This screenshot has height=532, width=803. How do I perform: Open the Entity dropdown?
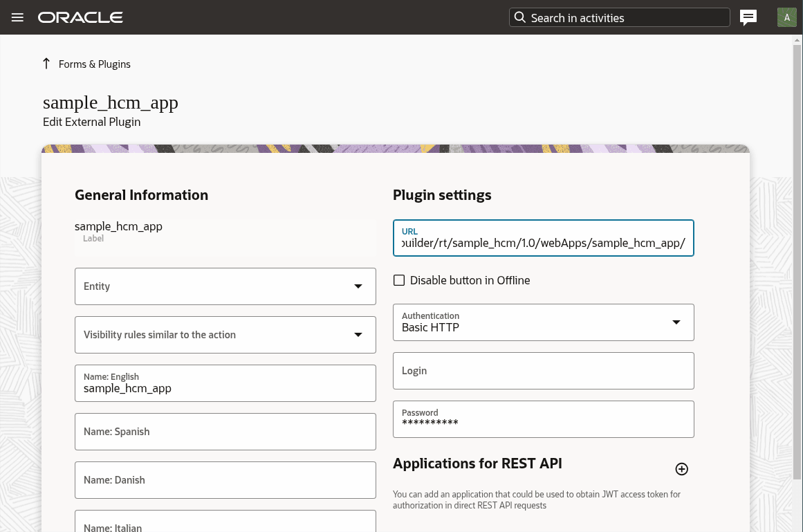coord(225,286)
